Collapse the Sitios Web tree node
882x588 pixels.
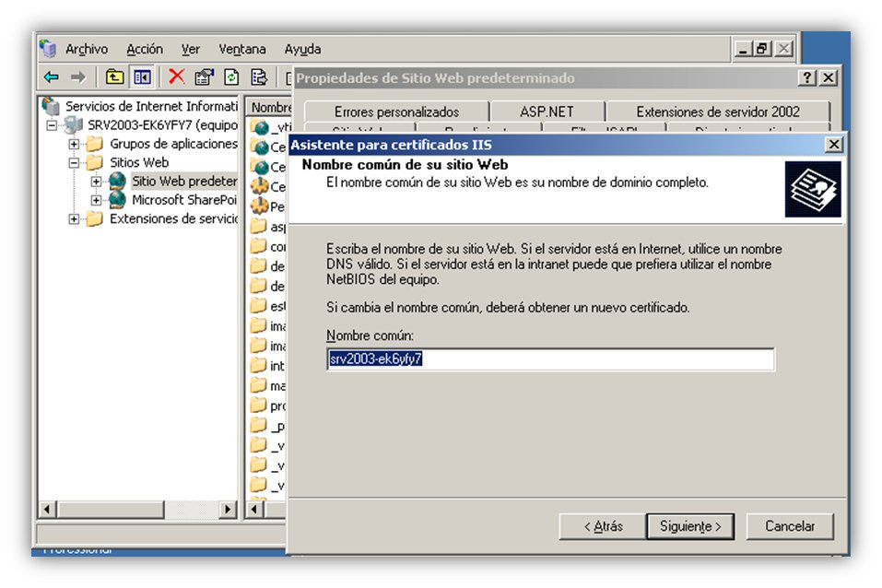tap(74, 162)
